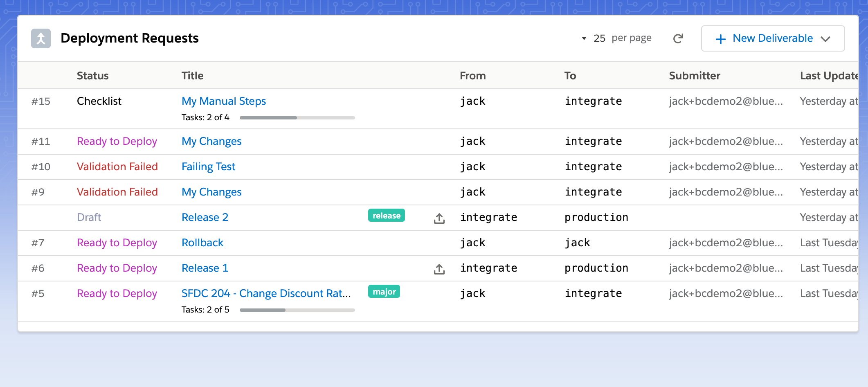Open the Rollback request

(202, 243)
